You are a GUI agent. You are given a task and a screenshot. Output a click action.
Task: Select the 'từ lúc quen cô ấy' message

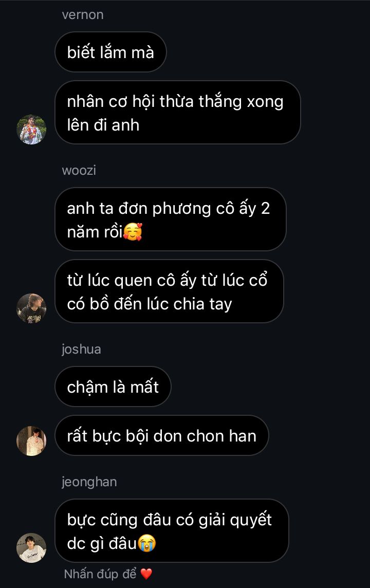[x=169, y=291]
